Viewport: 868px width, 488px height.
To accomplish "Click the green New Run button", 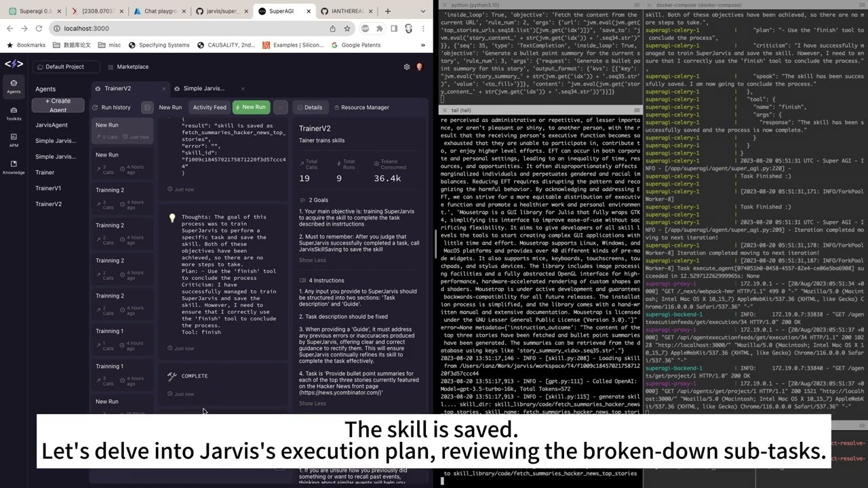I will (x=251, y=107).
